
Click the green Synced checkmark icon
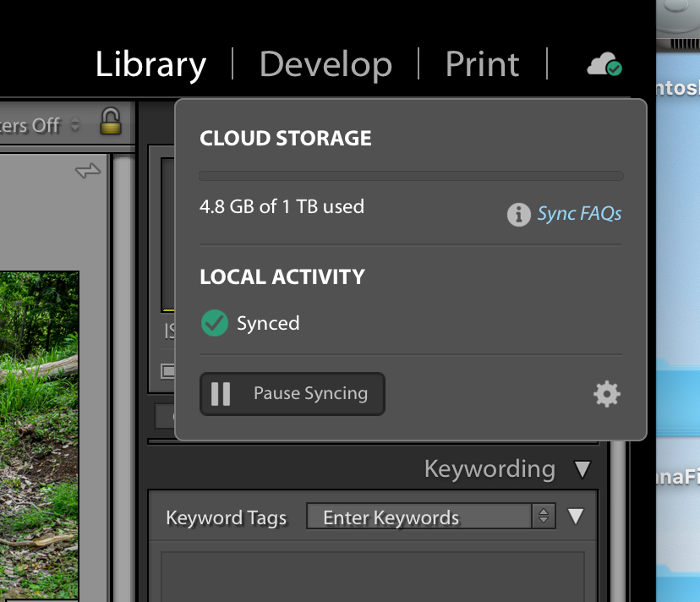point(215,323)
